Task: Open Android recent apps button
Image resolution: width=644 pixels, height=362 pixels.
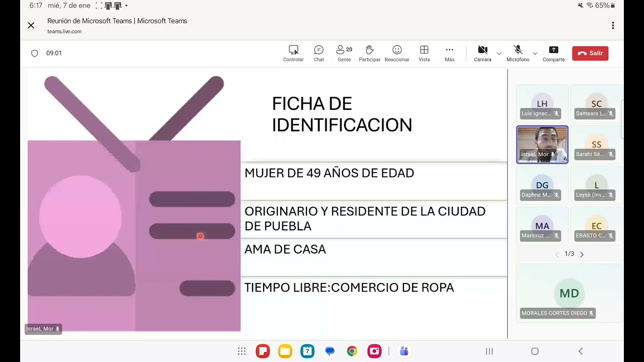Action: [x=489, y=351]
